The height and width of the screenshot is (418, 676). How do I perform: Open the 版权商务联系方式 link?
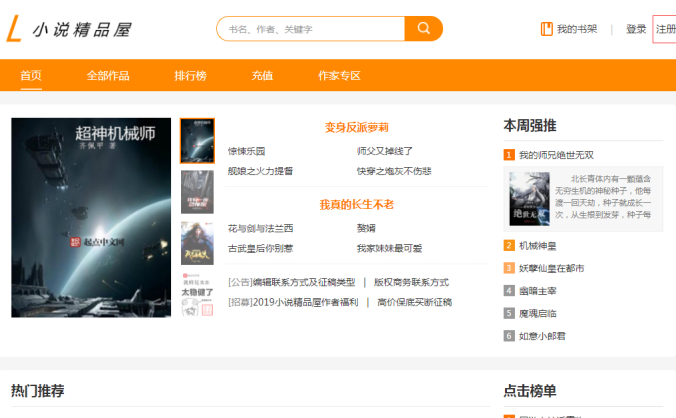click(411, 282)
